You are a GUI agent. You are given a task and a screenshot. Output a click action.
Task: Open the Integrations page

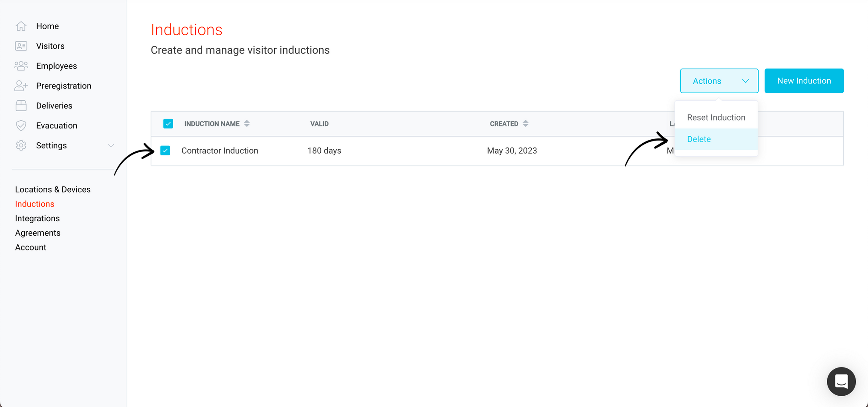(37, 218)
